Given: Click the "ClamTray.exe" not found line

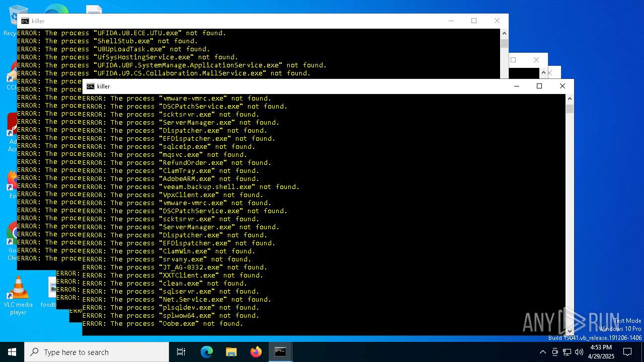Looking at the screenshot, I should [x=171, y=171].
